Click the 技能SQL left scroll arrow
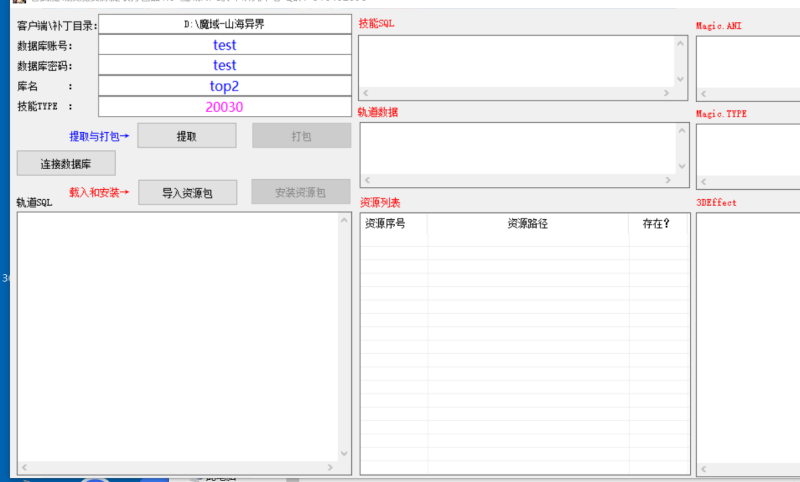 (x=365, y=93)
